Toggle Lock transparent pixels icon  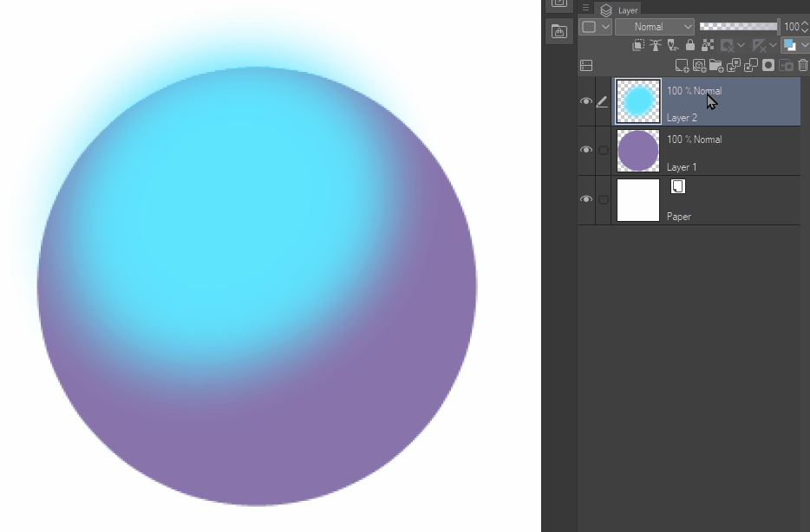coord(708,45)
